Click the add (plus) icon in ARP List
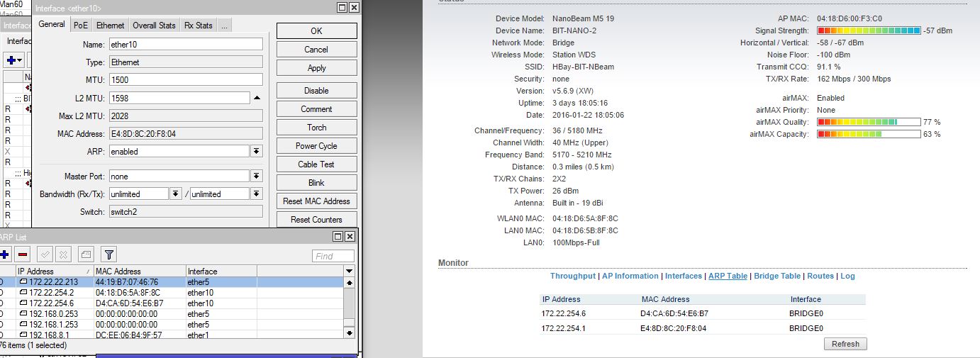 click(4, 254)
